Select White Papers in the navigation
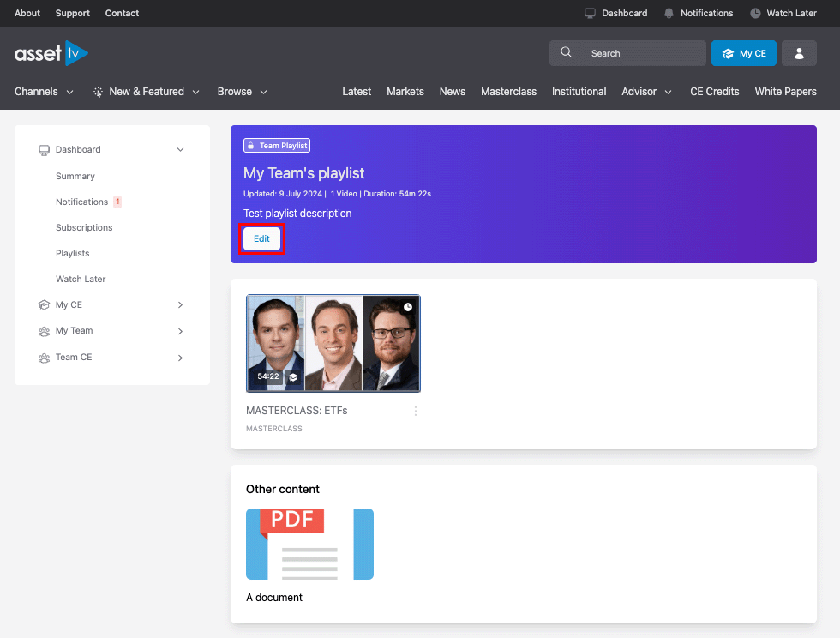Screen dimensions: 840x638 click(x=785, y=92)
